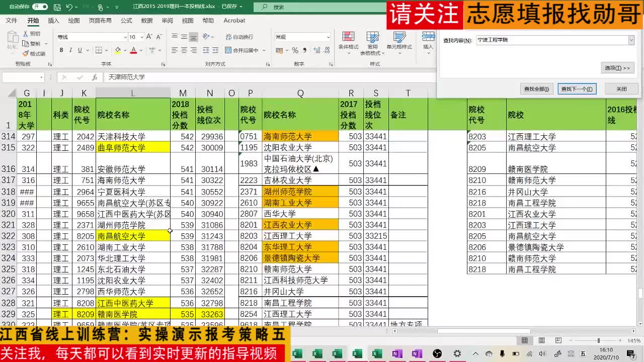The height and width of the screenshot is (362, 644).
Task: Toggle Underline formatting
Action: pos(79,50)
